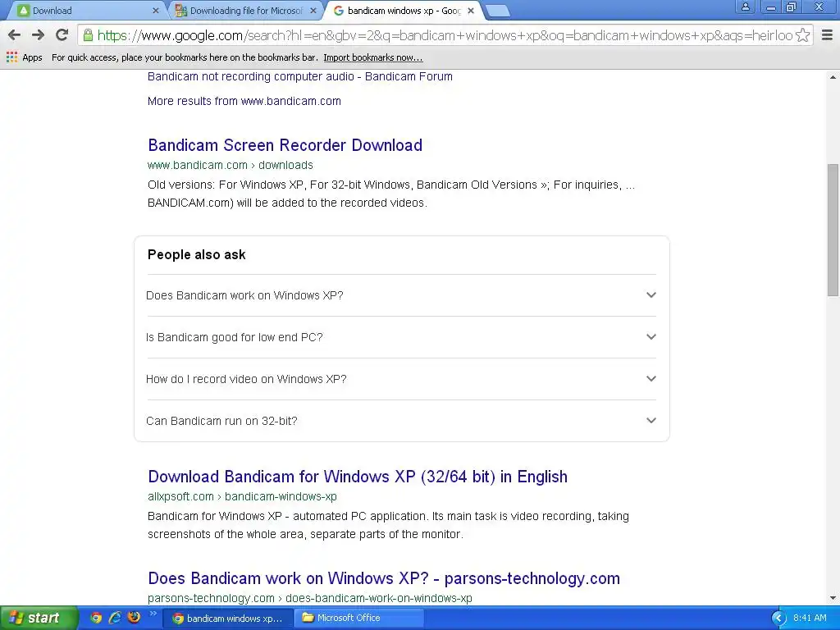Expand "How do I record video on Windows XP?"
The image size is (840, 630).
[x=401, y=379]
